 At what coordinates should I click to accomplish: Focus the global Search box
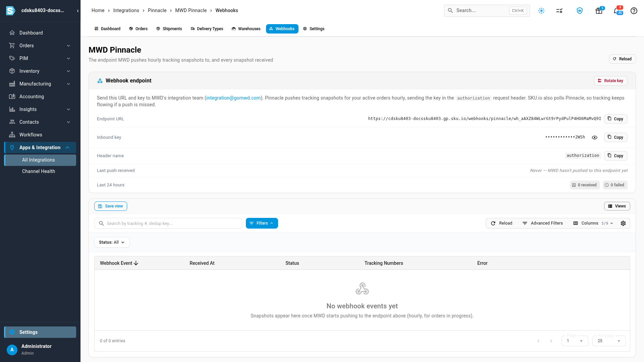coord(487,11)
